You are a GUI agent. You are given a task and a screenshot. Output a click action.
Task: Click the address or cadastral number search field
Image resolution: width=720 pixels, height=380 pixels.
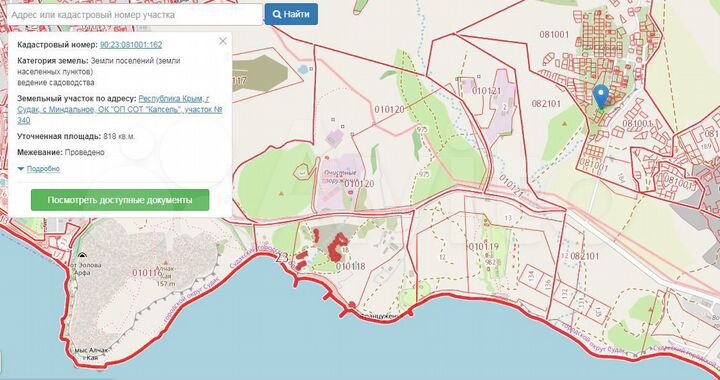click(x=134, y=15)
